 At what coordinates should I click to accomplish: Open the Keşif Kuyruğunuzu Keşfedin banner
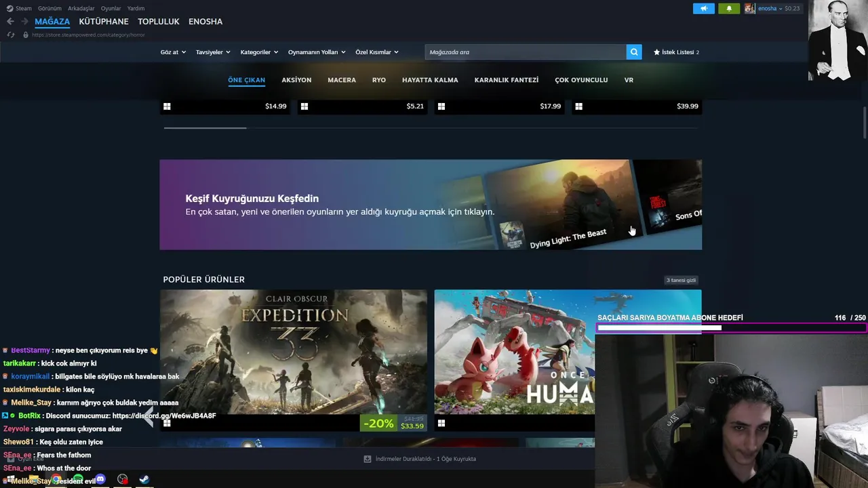[x=431, y=205]
